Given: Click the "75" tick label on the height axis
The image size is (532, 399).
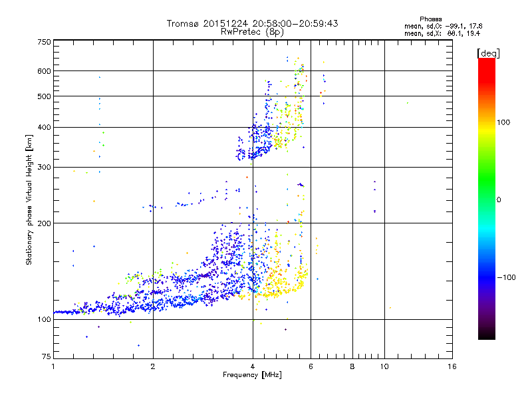Looking at the screenshot, I should coord(47,356).
